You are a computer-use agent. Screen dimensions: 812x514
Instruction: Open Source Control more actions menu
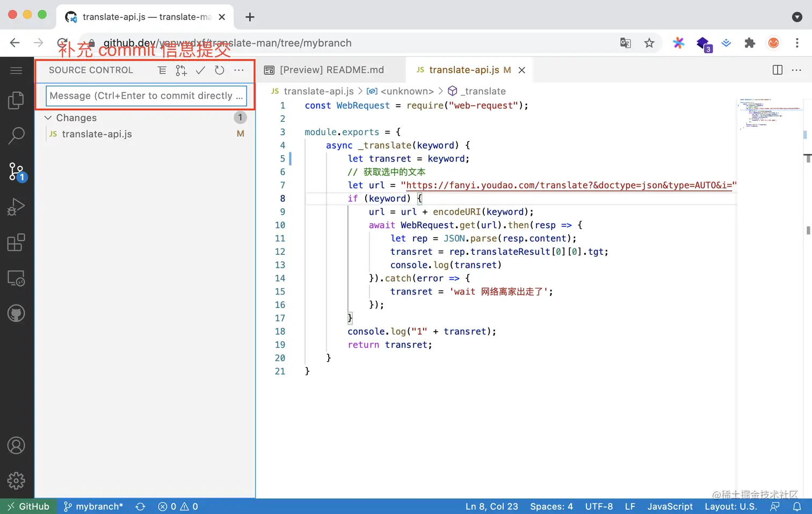coord(239,70)
